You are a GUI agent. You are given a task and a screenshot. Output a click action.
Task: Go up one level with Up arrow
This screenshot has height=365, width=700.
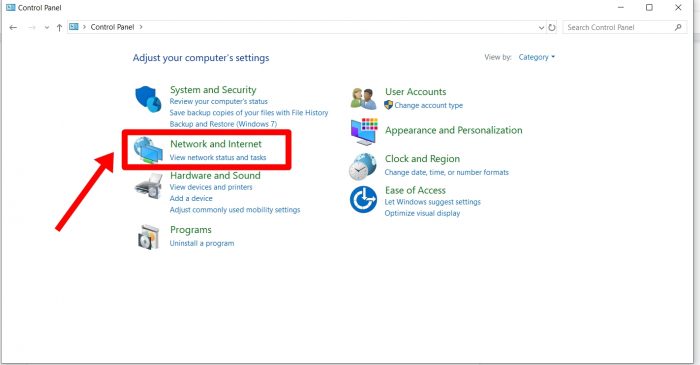click(x=59, y=27)
